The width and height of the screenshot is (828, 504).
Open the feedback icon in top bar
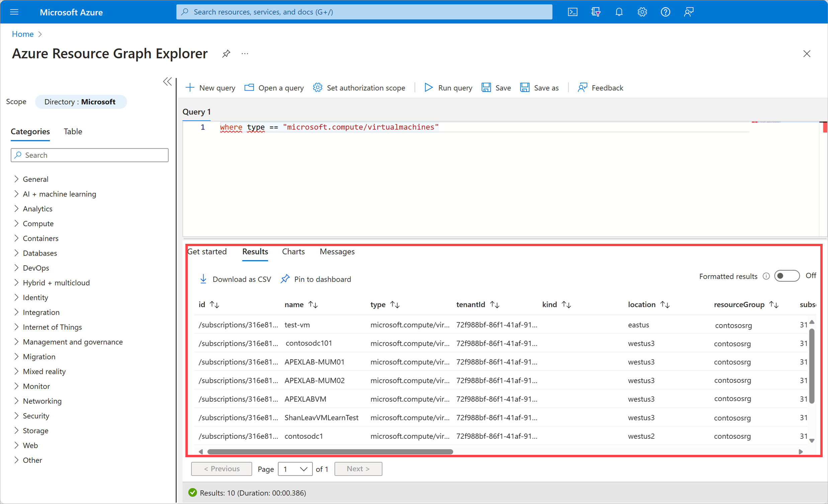[x=688, y=12]
